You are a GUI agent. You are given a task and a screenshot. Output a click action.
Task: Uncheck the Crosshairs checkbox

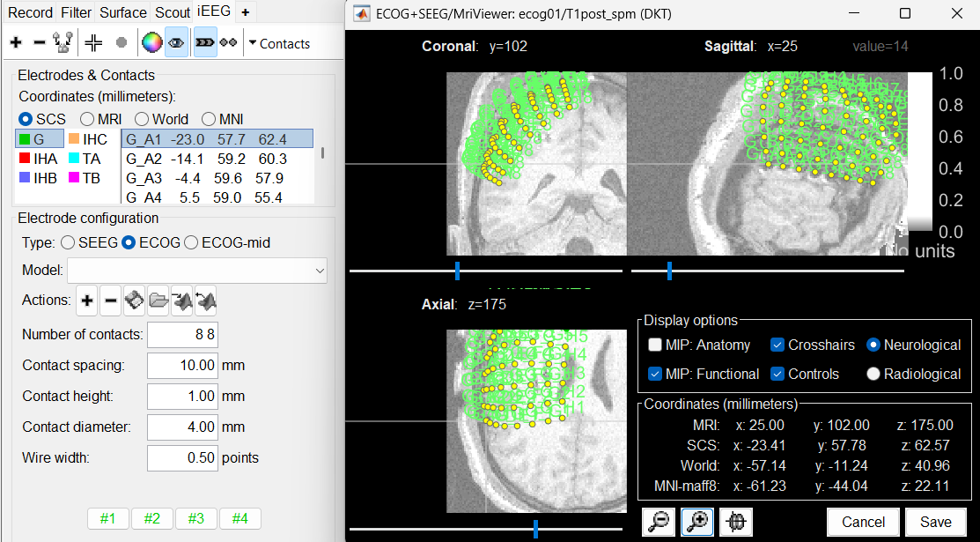click(777, 345)
